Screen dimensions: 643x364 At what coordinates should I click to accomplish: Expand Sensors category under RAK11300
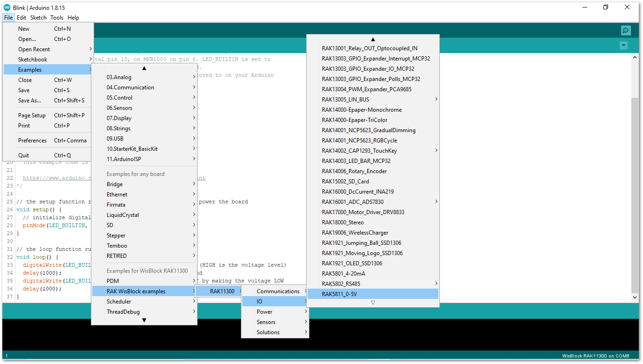[x=275, y=322]
